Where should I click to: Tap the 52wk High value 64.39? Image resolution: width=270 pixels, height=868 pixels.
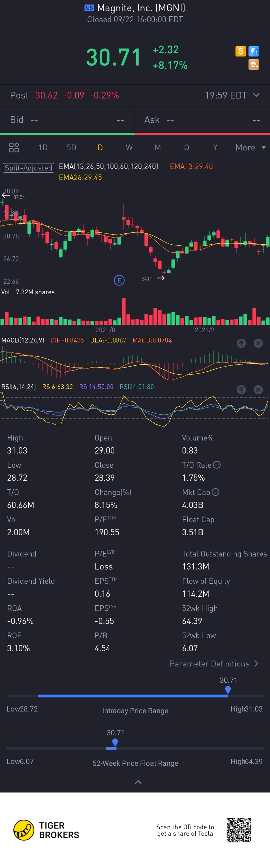(192, 621)
